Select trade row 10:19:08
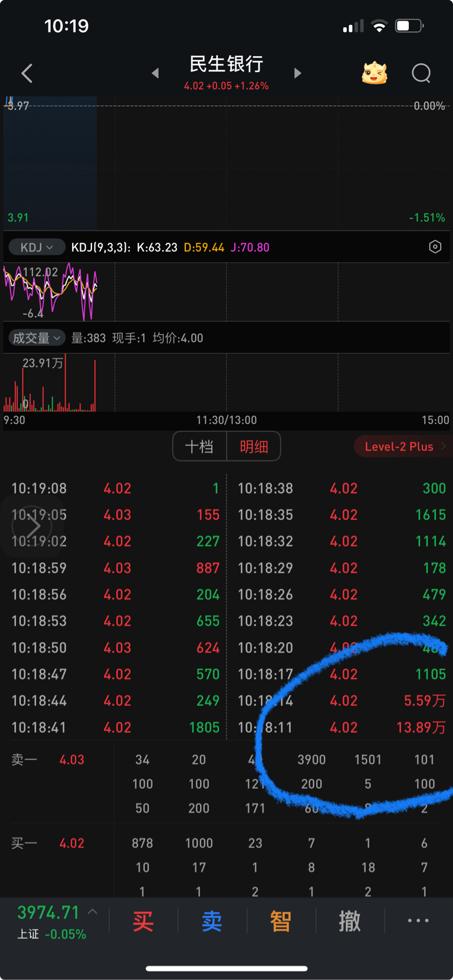The image size is (453, 980). [x=116, y=488]
